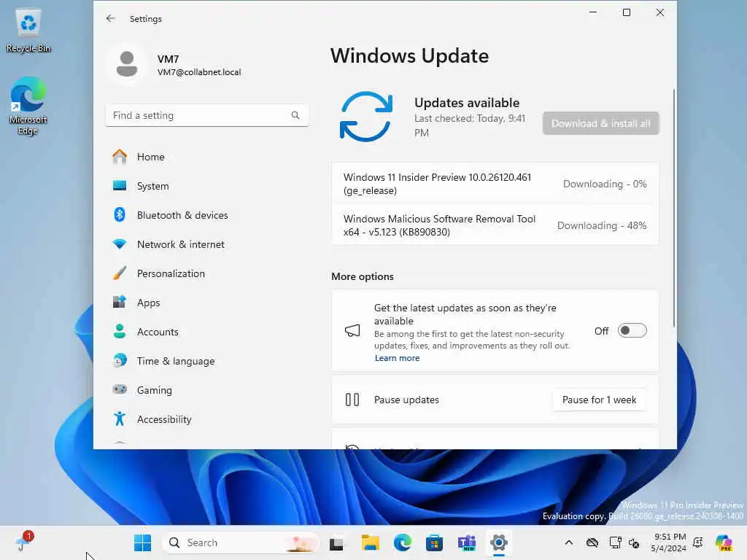Select Time & language
The height and width of the screenshot is (560, 747).
[x=206, y=360]
